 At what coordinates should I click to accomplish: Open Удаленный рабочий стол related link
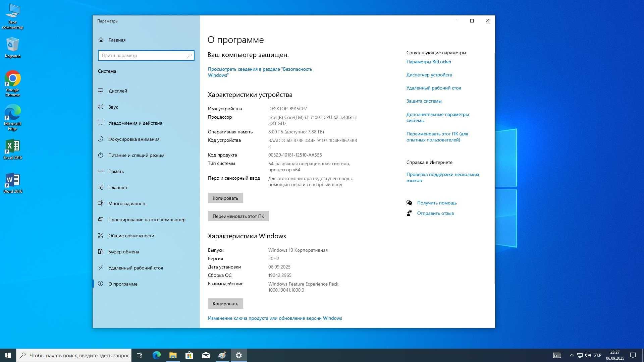click(x=434, y=88)
